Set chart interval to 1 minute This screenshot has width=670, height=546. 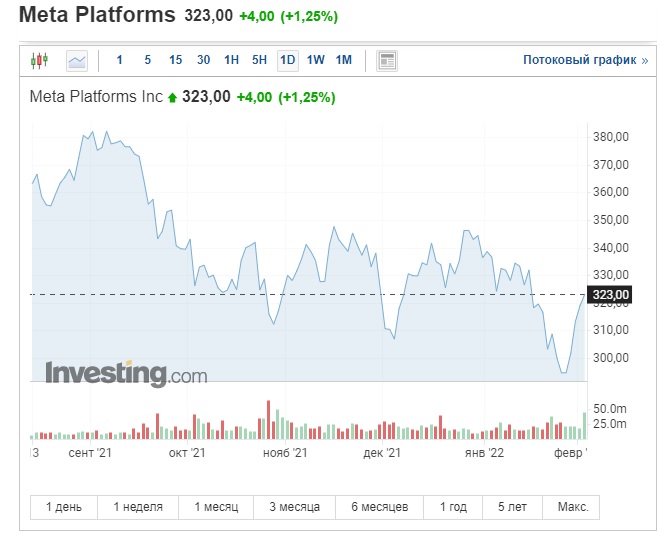coord(120,60)
